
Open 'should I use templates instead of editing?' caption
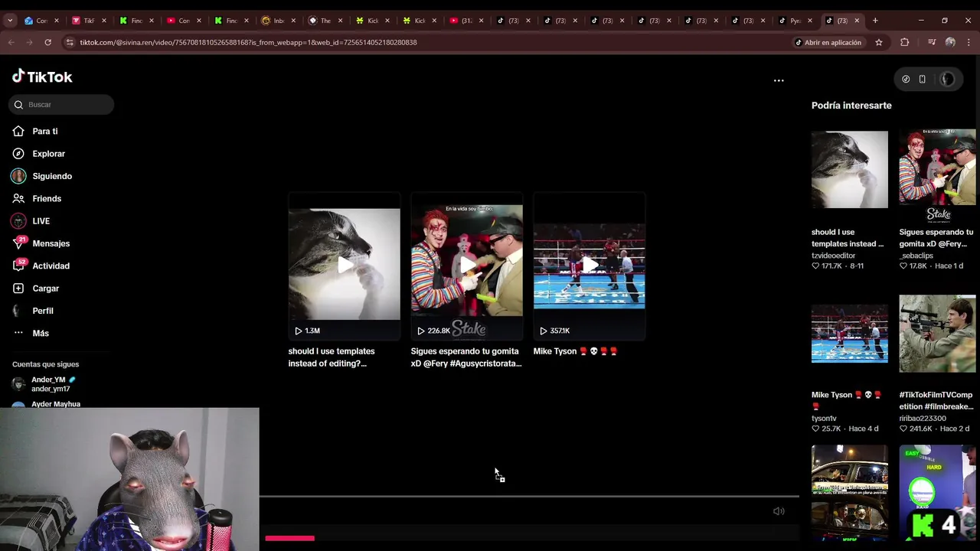tap(332, 357)
